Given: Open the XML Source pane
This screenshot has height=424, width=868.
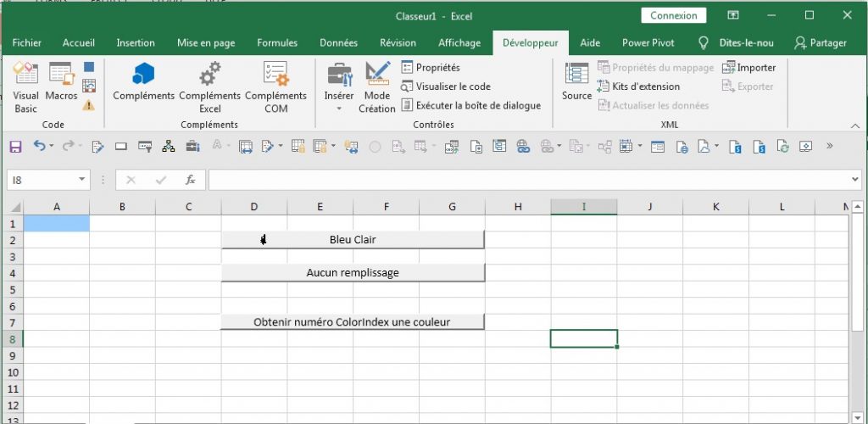Looking at the screenshot, I should tap(576, 81).
